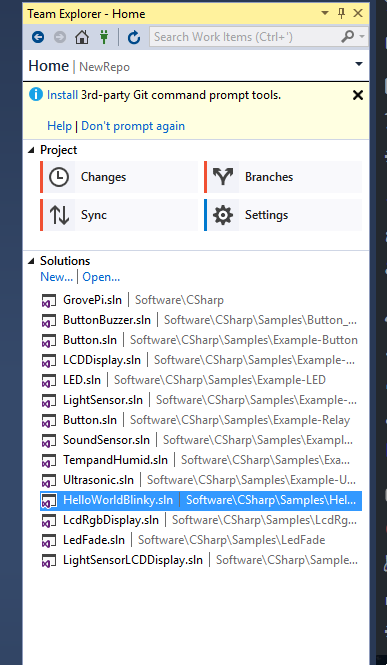Viewport: 387px width, 665px height.
Task: Select LightSensor.sln solution
Action: [201, 400]
